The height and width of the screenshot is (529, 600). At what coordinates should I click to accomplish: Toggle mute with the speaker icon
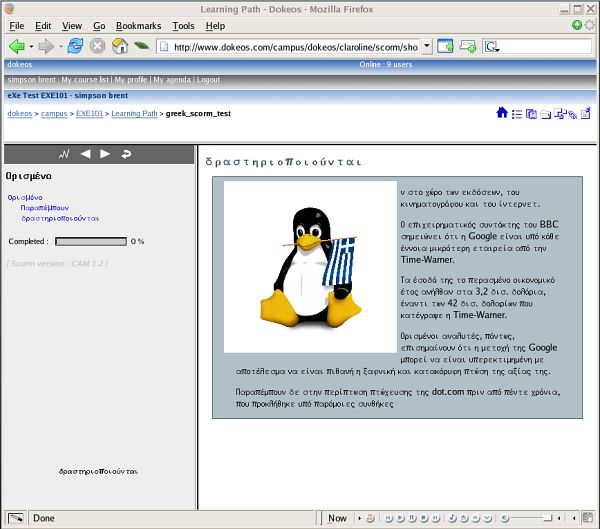pos(505,518)
